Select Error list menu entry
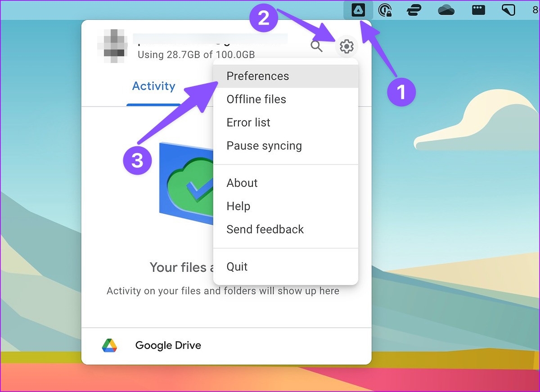540x392 pixels. click(x=248, y=122)
